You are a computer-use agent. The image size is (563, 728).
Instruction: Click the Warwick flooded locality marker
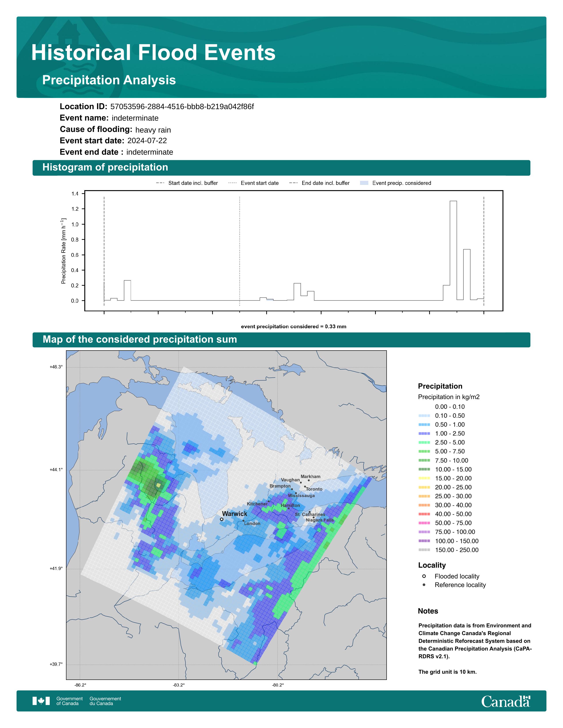tap(222, 519)
